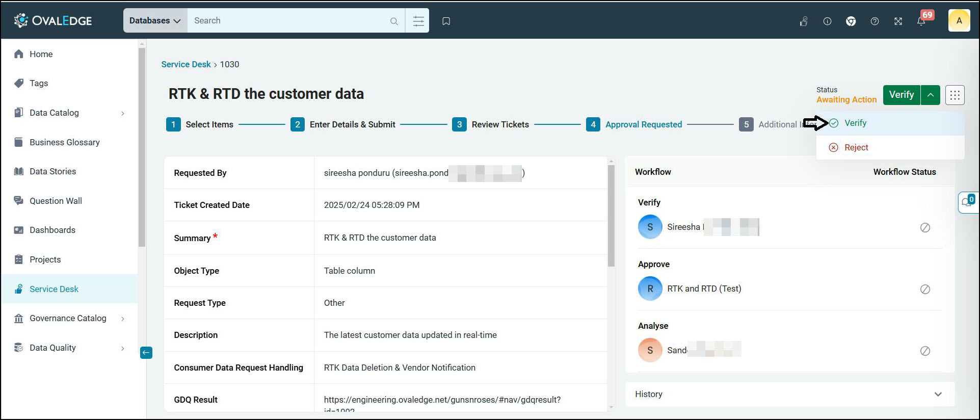
Task: Open Governance Catalog in sidebar
Action: click(69, 318)
